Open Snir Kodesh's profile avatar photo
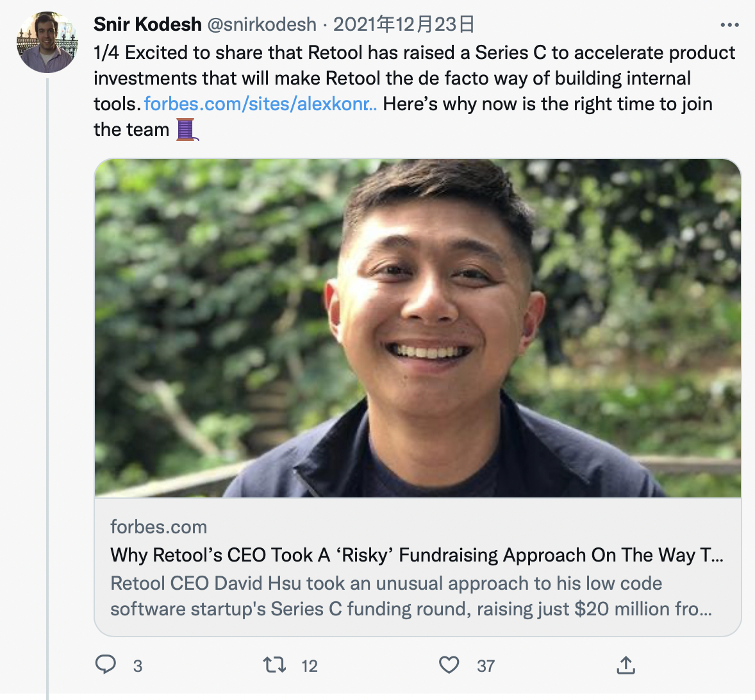755x700 pixels. pyautogui.click(x=47, y=42)
